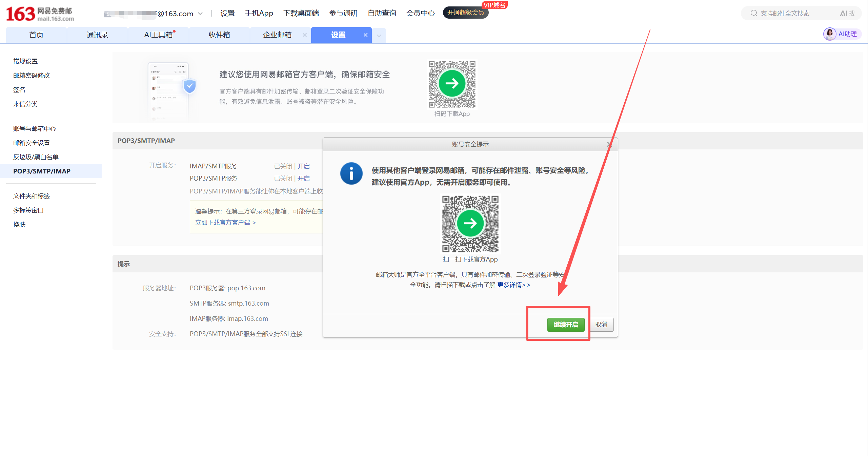Open the account email dropdown arrow

pos(201,14)
